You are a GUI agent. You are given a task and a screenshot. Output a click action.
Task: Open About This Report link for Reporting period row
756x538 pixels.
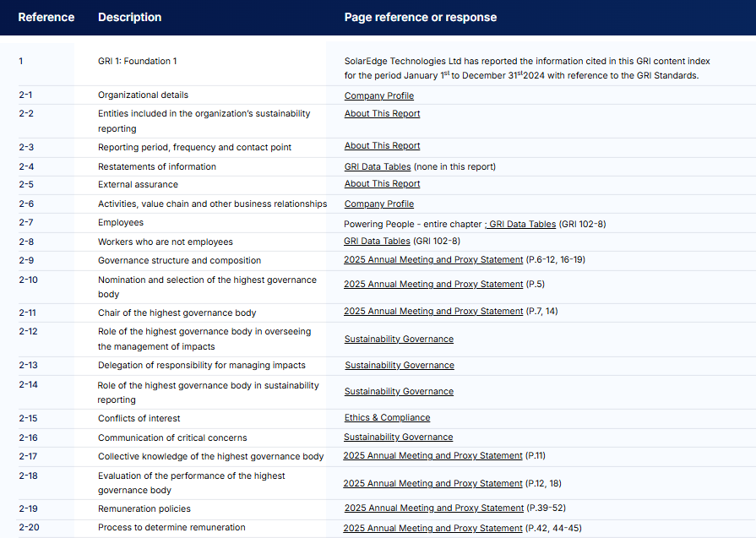[x=383, y=145]
